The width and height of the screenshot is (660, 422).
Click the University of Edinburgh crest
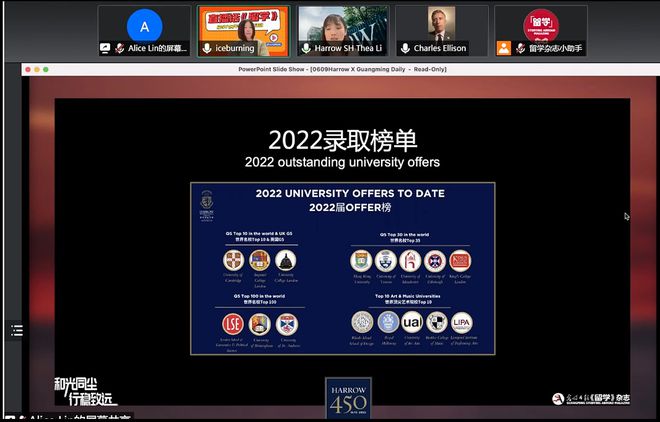(x=435, y=261)
